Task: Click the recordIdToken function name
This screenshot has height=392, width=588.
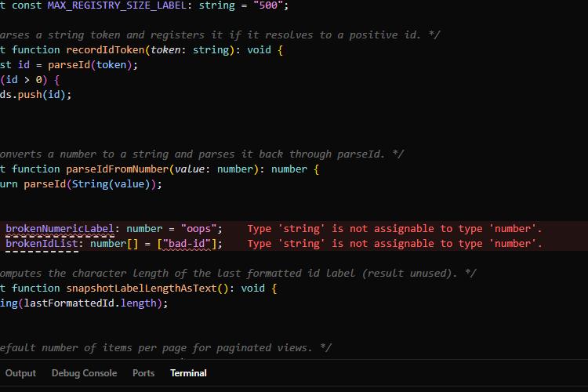Action: pyautogui.click(x=105, y=50)
